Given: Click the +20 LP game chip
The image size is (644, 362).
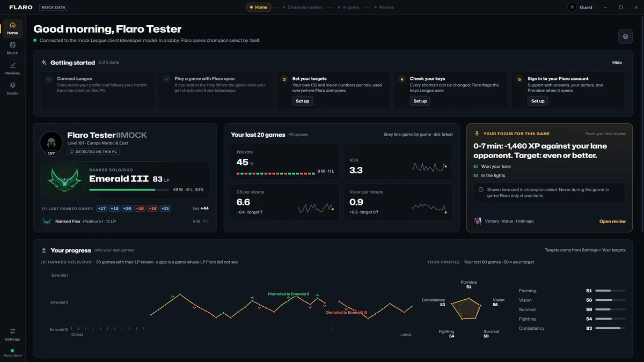Looking at the screenshot, I should [x=127, y=209].
